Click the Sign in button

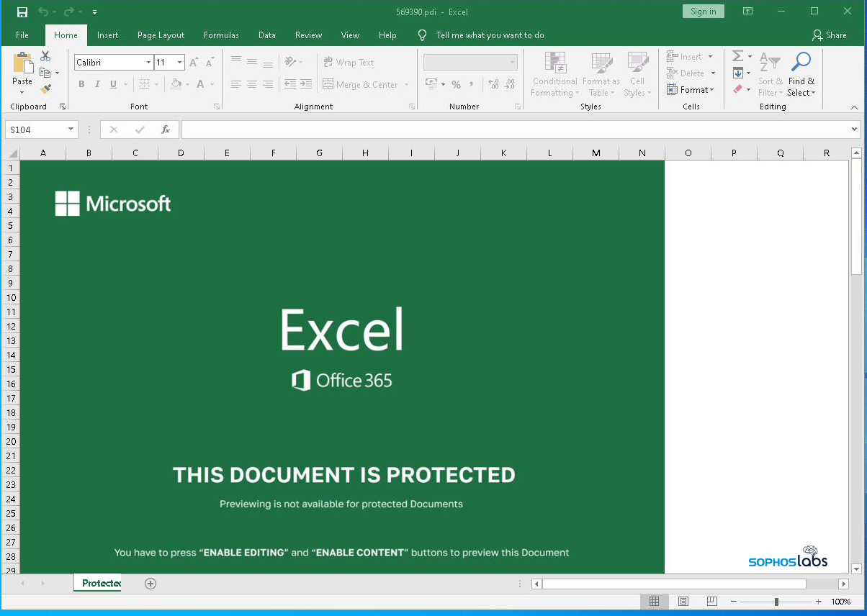pos(703,12)
